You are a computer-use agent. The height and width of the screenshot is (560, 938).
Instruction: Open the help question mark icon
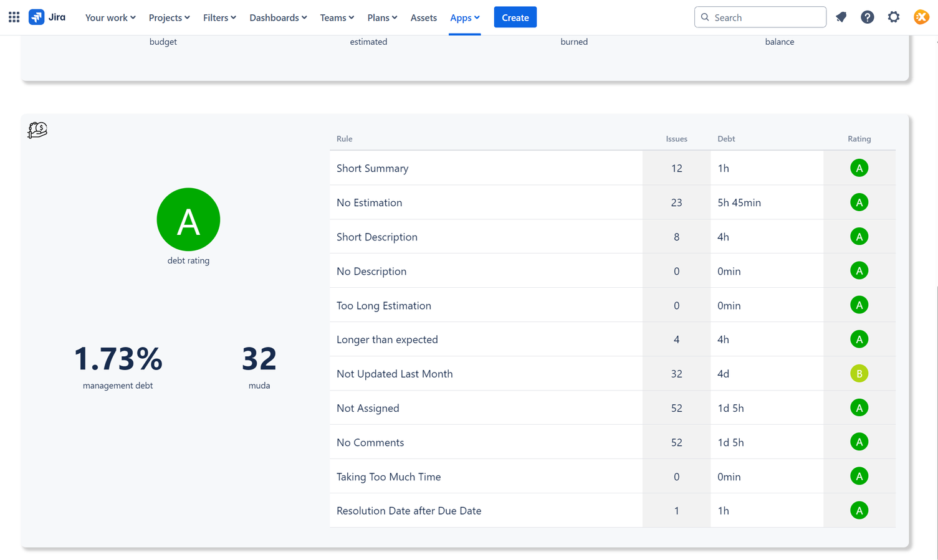[867, 17]
